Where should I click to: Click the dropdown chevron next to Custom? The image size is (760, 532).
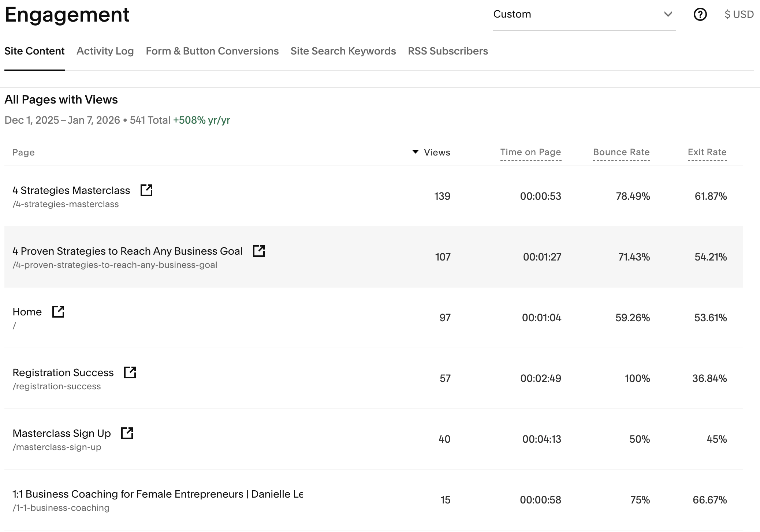point(668,15)
